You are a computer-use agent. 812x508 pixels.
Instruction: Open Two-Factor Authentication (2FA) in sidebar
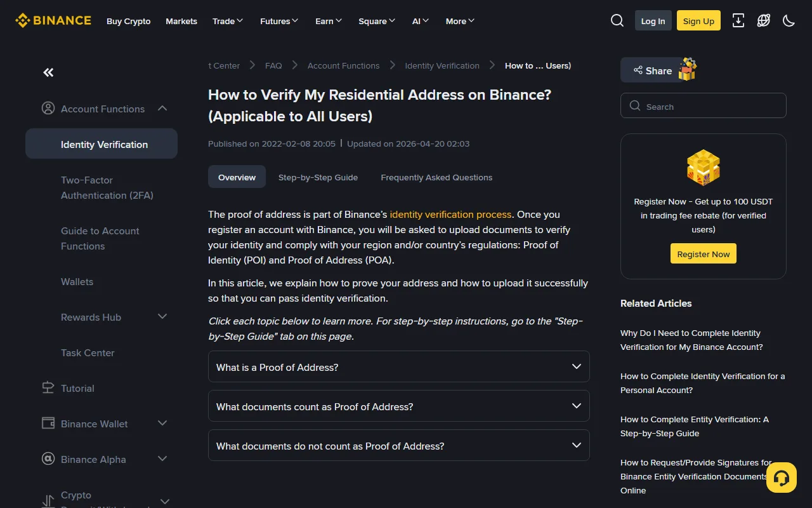tap(107, 187)
